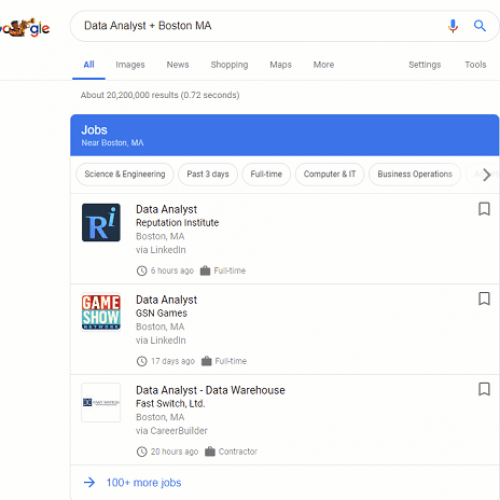
Task: Apply the Full-time filter chip
Action: coord(266,174)
